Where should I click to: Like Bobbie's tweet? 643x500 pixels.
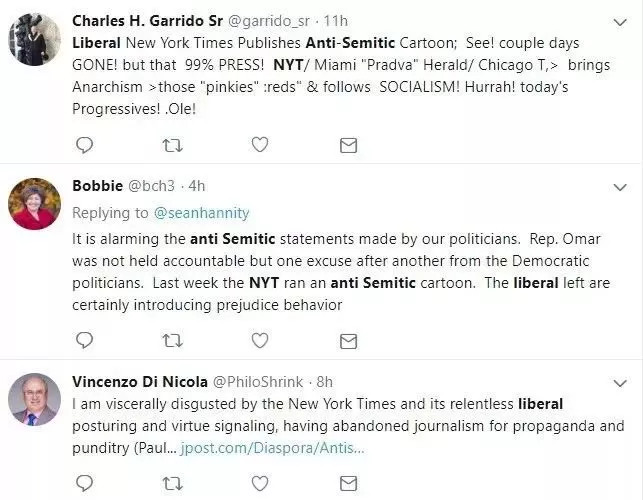point(260,340)
